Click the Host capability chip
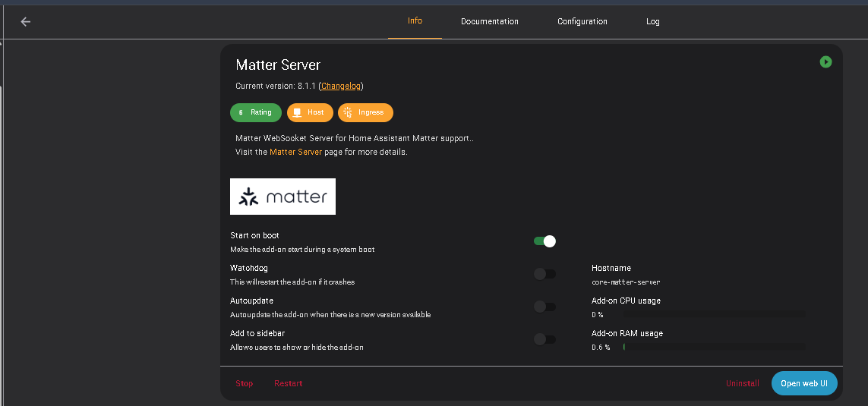This screenshot has height=406, width=868. click(310, 112)
